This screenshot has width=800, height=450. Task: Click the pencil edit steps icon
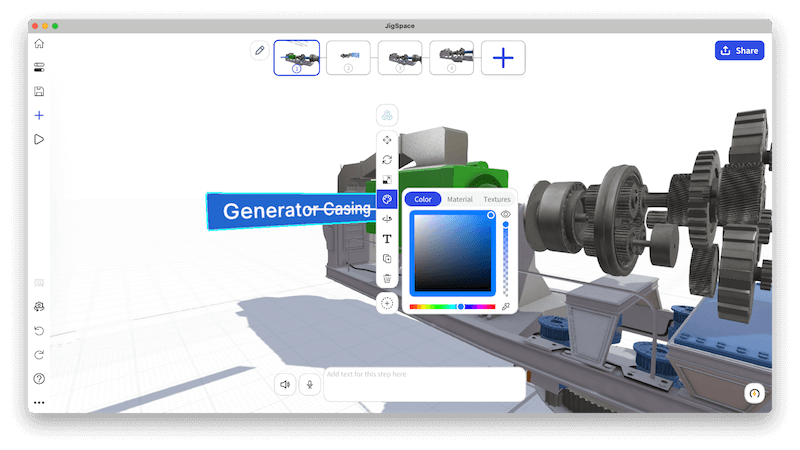pos(260,51)
